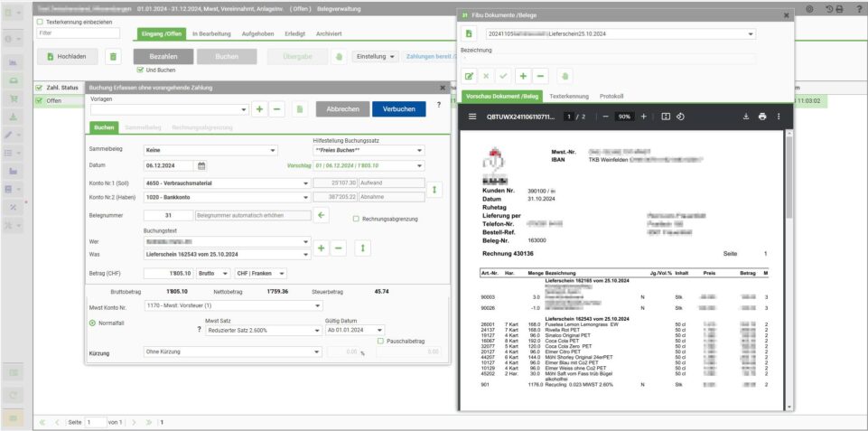Open the Erledigt tab
This screenshot has width=868, height=431.
(x=294, y=33)
